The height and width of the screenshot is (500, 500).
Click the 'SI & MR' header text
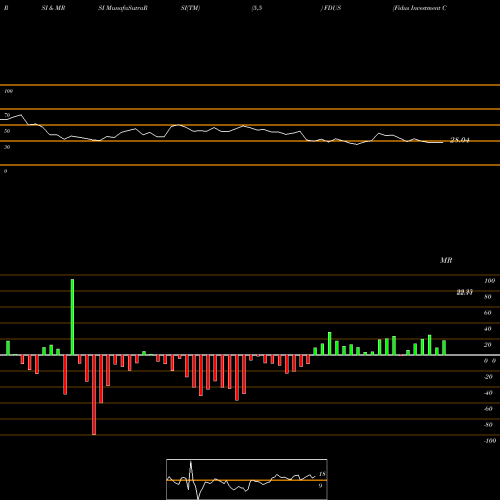53,8
